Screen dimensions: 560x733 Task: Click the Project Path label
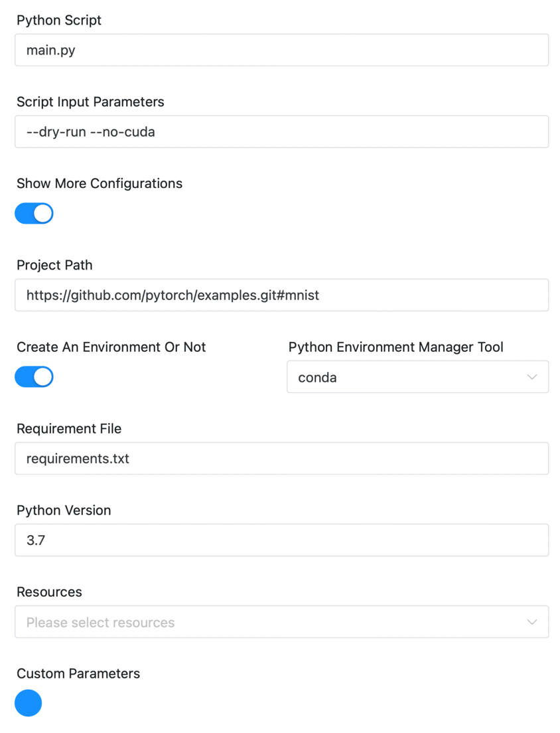click(x=54, y=266)
